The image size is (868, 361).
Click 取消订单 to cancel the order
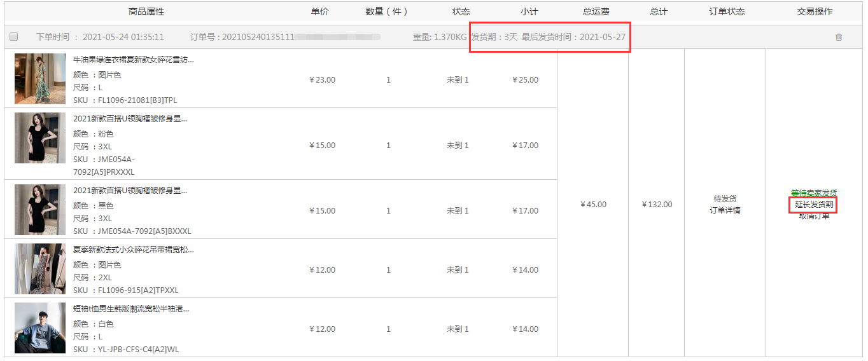pyautogui.click(x=814, y=216)
